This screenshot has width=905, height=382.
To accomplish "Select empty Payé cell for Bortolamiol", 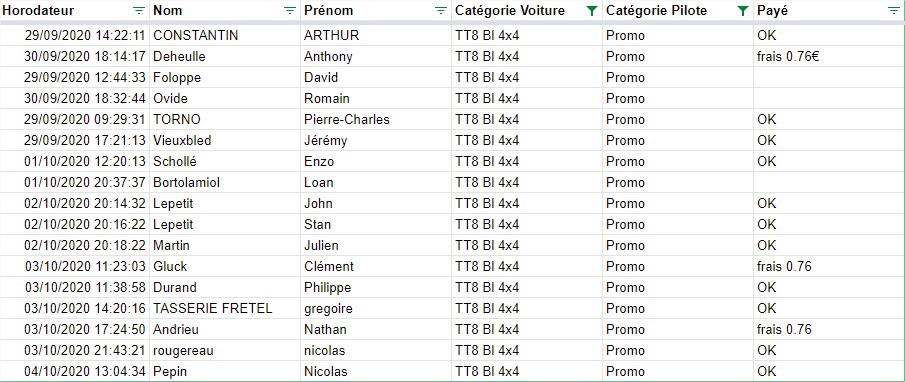I will click(829, 182).
